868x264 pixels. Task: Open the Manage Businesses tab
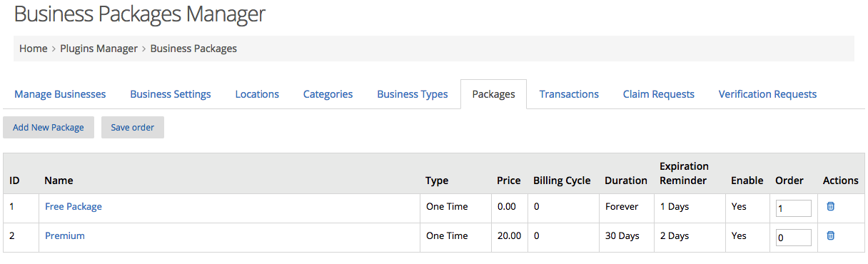pos(60,94)
